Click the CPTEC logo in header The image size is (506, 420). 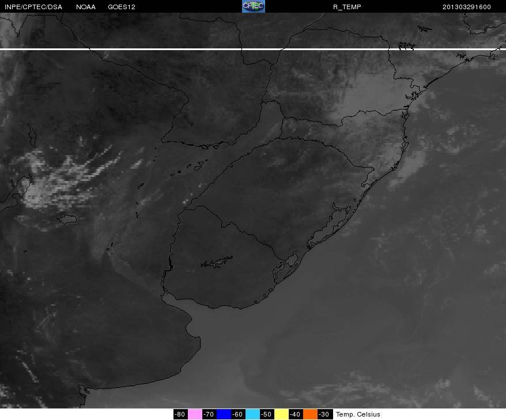254,6
